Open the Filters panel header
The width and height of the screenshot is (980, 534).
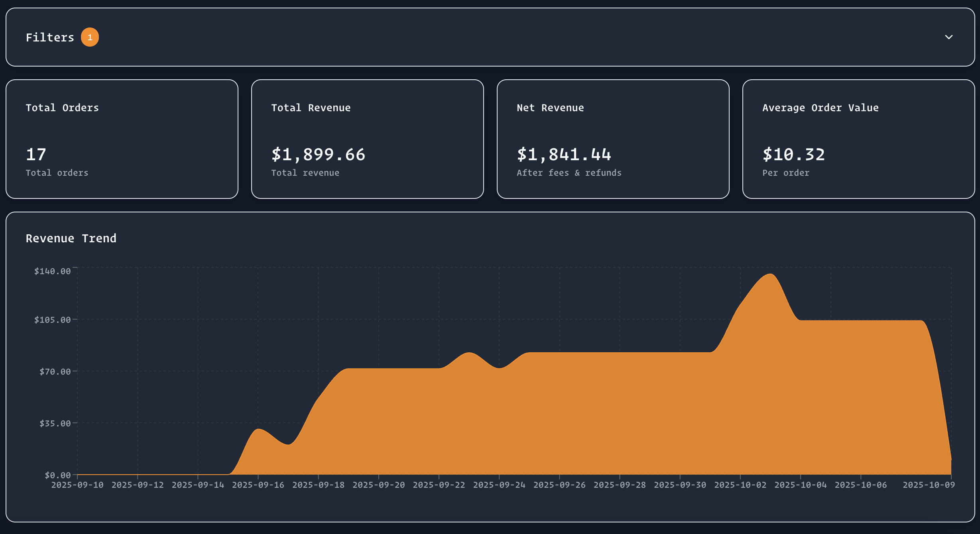point(50,37)
